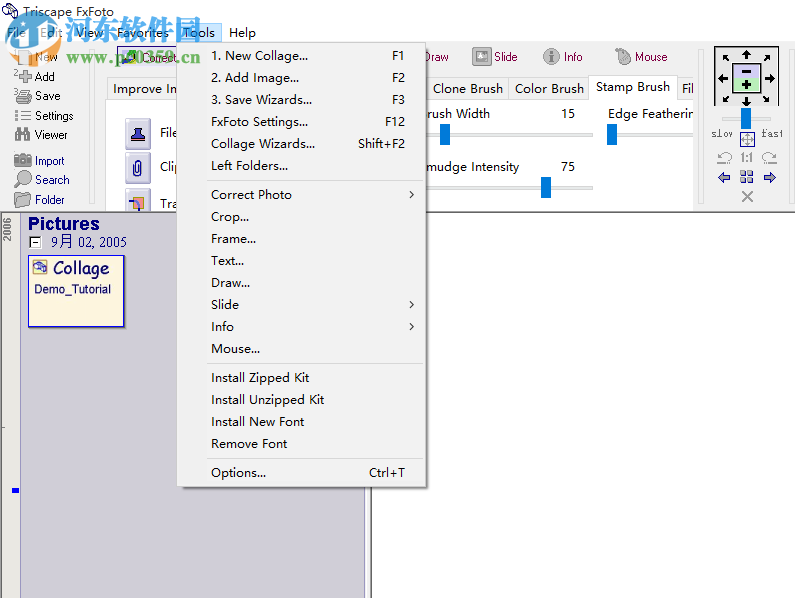Pan left with the left arrow
795x598 pixels.
(723, 78)
